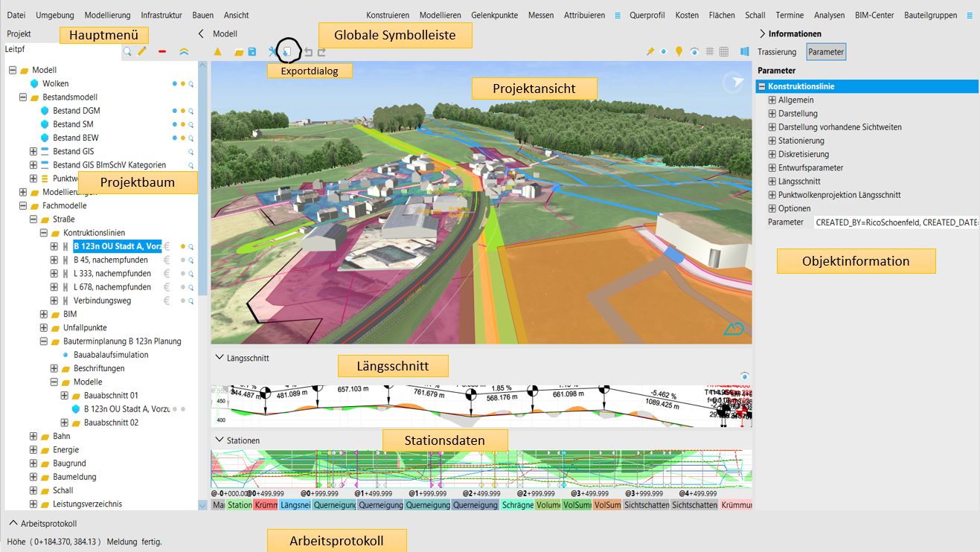Click the Querneigung label in stations bar

pos(334,505)
